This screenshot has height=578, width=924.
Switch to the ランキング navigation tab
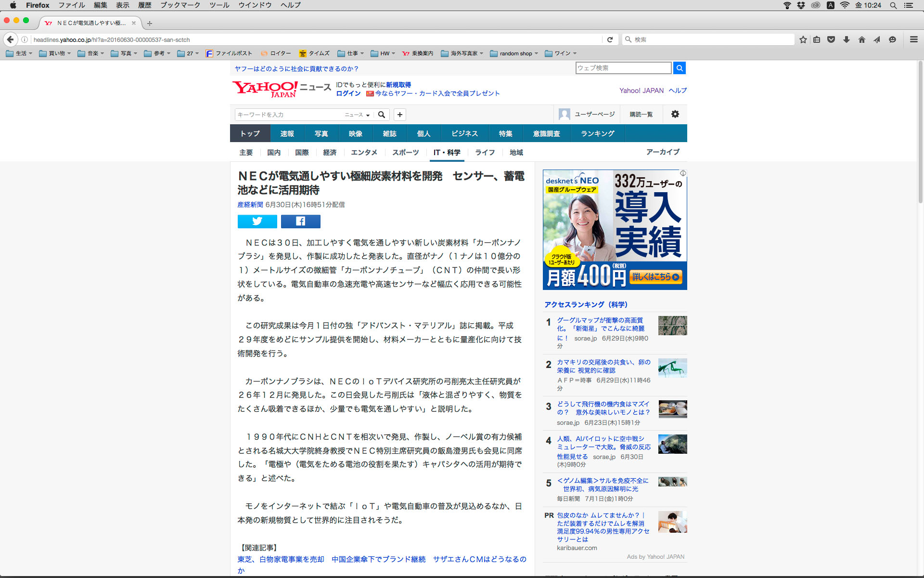(597, 133)
